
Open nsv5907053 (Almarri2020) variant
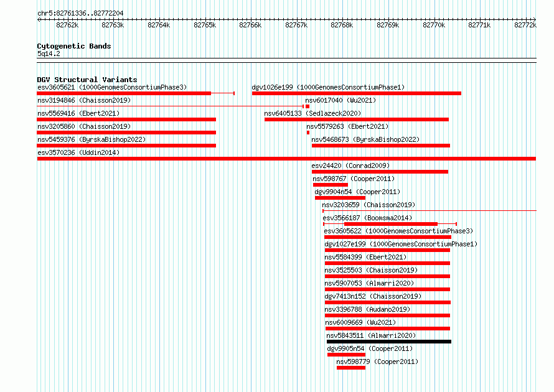[370, 283]
